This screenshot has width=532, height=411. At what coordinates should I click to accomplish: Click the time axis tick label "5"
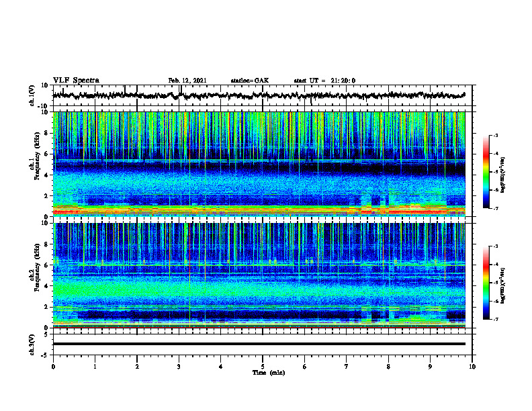click(x=263, y=367)
